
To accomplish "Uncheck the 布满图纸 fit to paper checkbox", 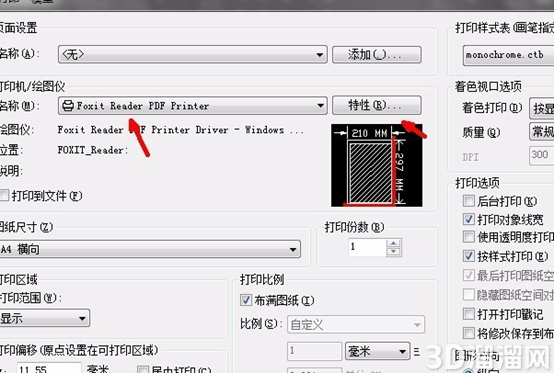I will (x=246, y=300).
